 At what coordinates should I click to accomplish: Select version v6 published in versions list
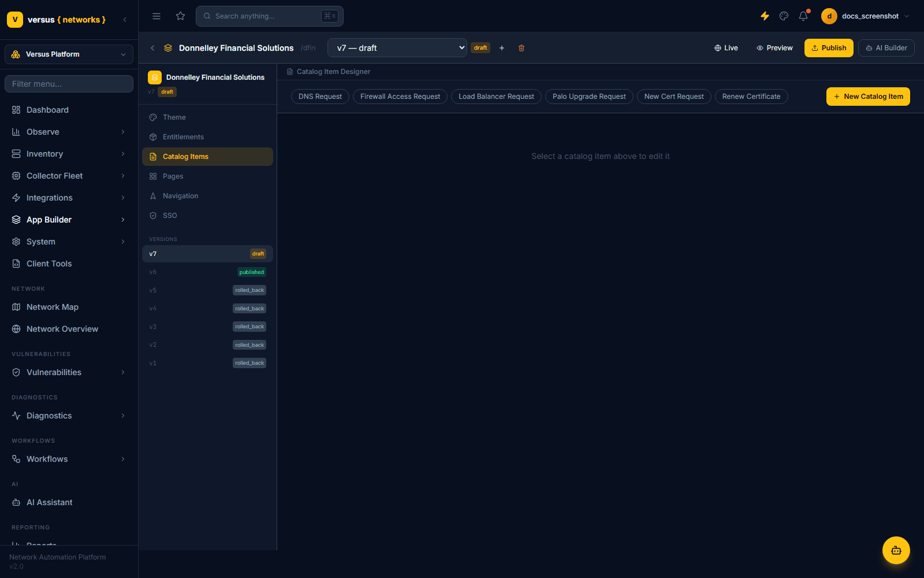(207, 272)
